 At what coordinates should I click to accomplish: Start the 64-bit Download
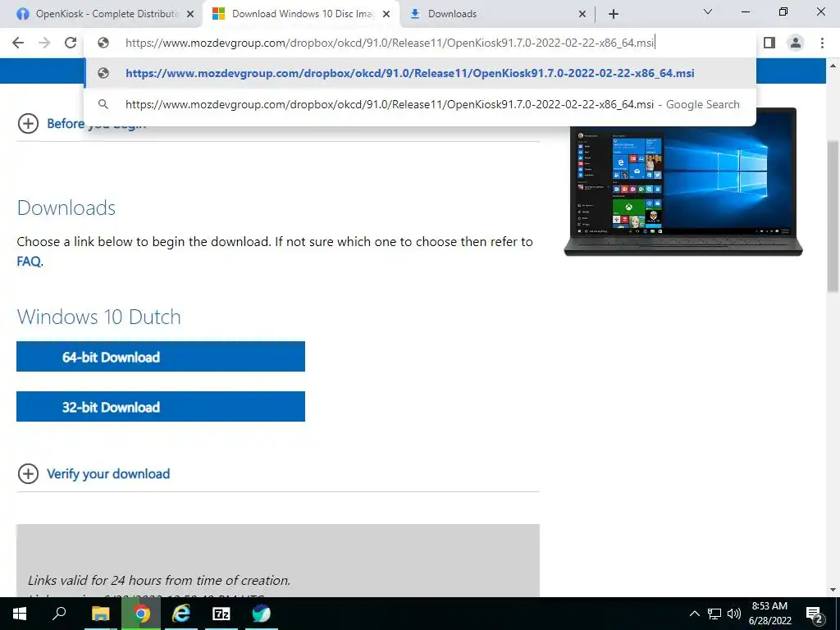pos(161,357)
